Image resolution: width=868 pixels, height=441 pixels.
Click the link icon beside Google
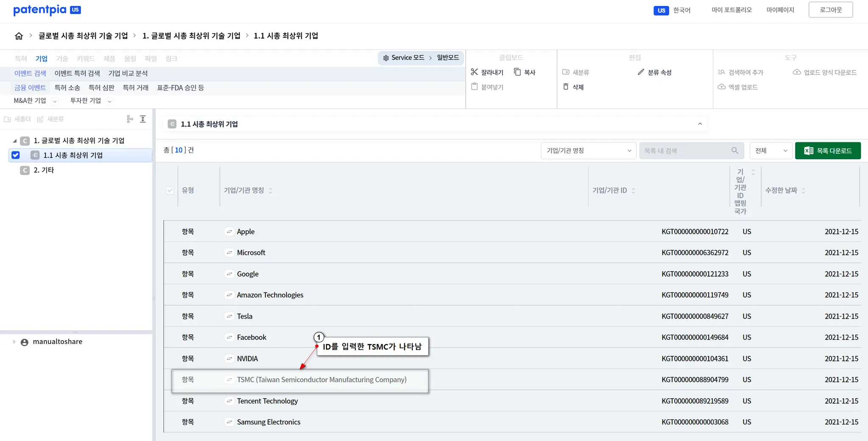pyautogui.click(x=229, y=274)
